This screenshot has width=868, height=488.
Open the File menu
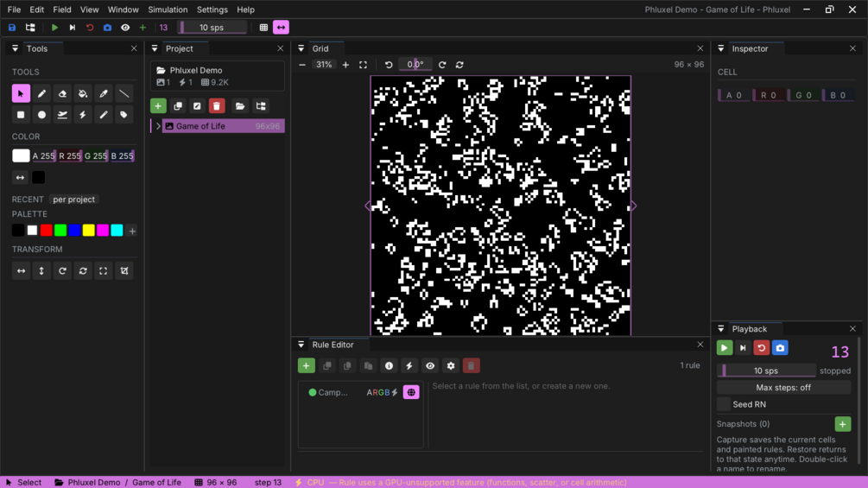click(14, 10)
